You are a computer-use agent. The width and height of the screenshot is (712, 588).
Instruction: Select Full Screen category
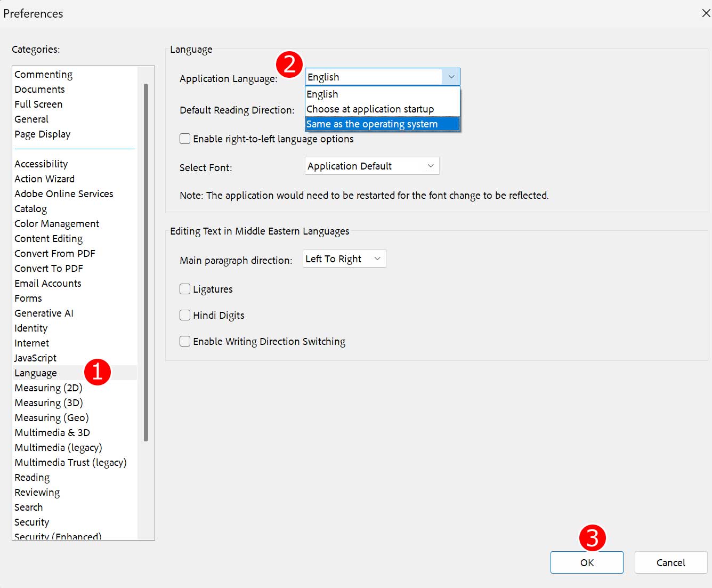click(x=38, y=104)
